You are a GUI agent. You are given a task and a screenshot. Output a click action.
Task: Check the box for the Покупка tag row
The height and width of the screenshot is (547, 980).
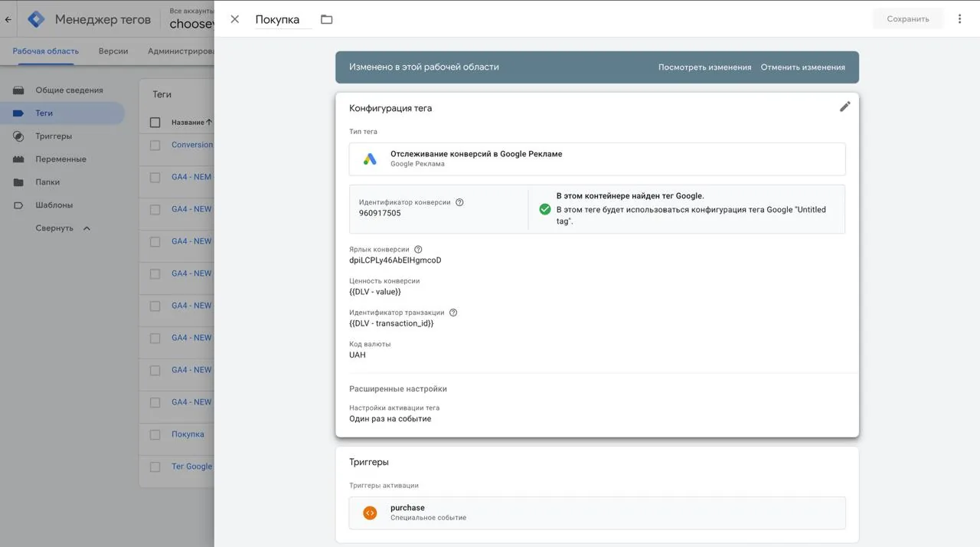pos(155,434)
